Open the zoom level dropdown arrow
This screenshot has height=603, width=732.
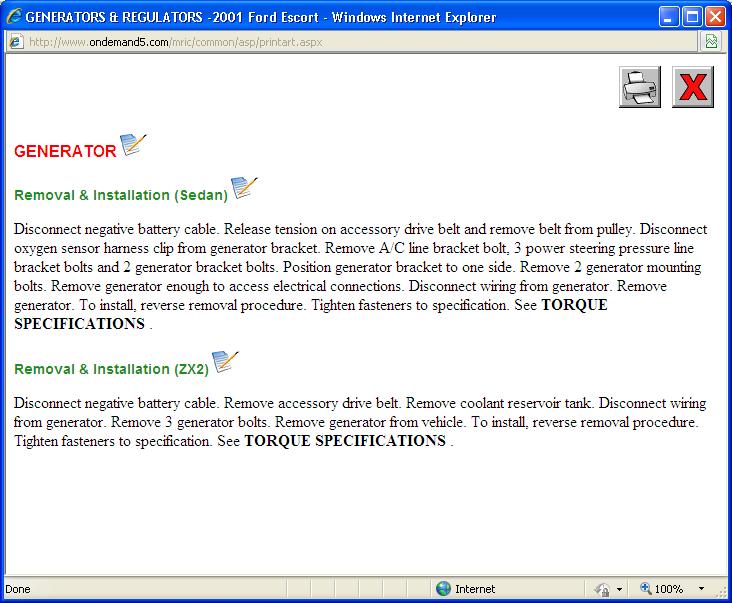click(x=701, y=589)
